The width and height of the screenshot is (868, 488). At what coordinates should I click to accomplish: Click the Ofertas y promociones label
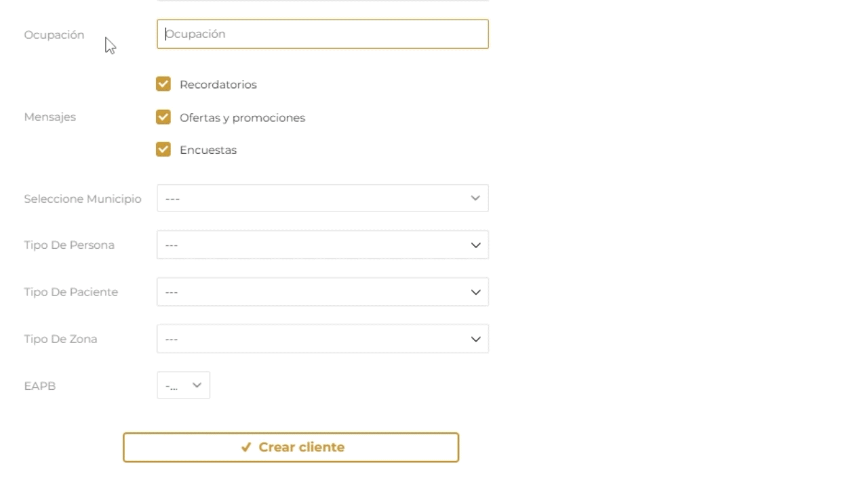click(242, 118)
